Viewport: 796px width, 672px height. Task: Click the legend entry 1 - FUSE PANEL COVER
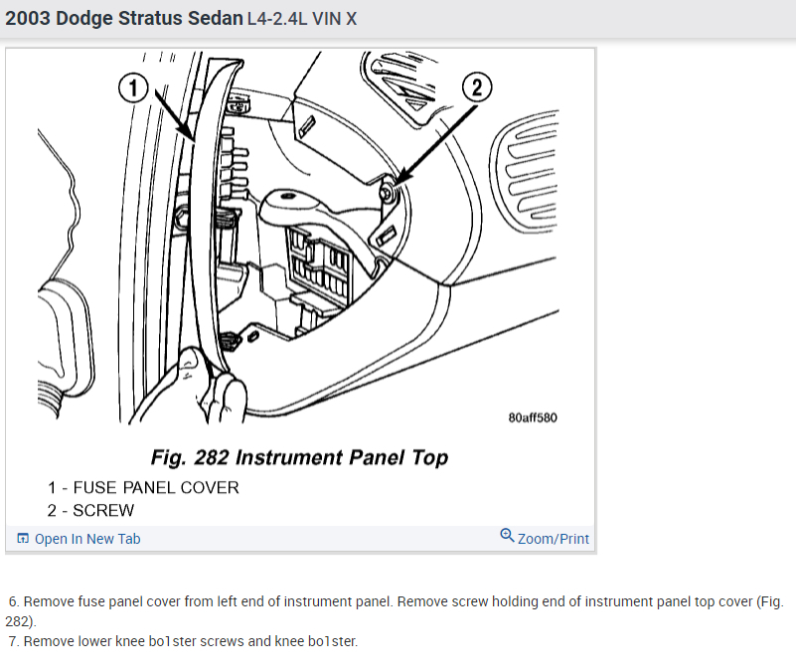click(x=143, y=488)
